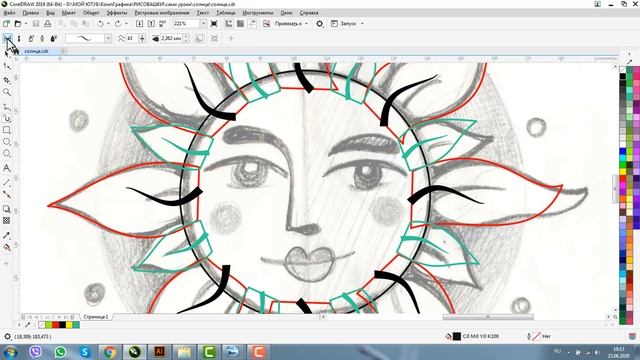Click the Undo arrow icon
This screenshot has width=640, height=360.
click(100, 24)
